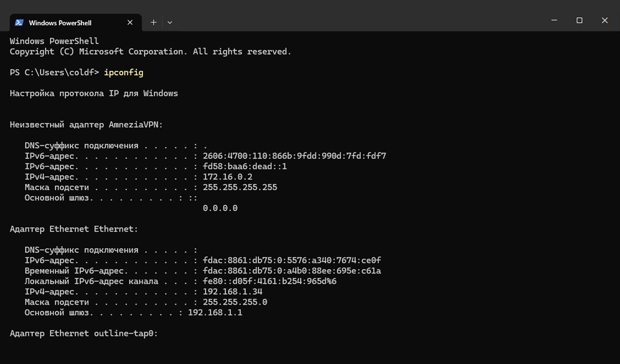This screenshot has width=620, height=364.
Task: Click the Microsoft Corporation copyright line
Action: click(151, 51)
